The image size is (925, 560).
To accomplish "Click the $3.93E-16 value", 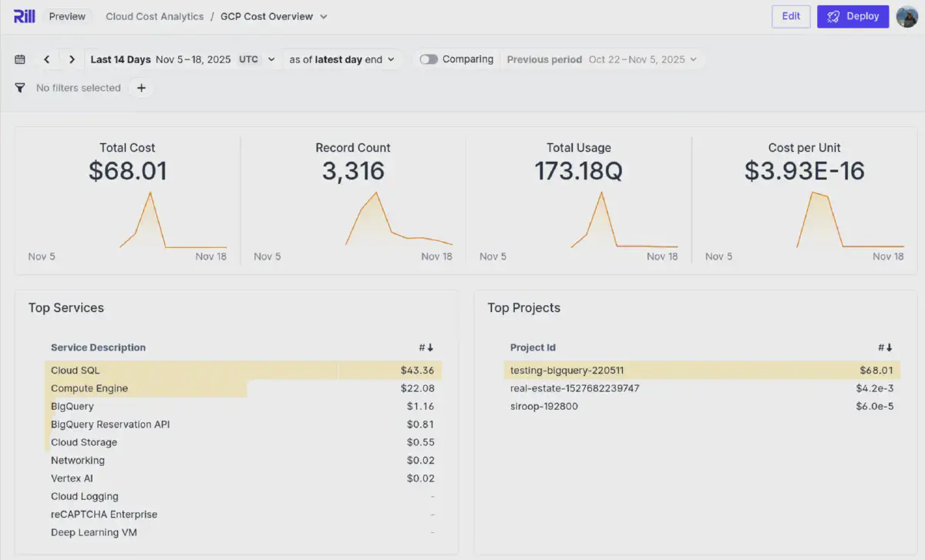I will click(x=805, y=171).
